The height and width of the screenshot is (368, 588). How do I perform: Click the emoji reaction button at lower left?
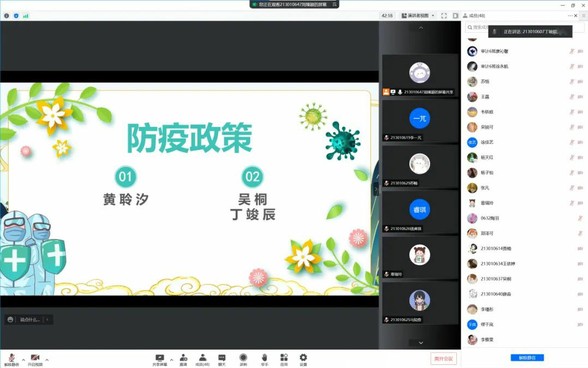[10, 320]
